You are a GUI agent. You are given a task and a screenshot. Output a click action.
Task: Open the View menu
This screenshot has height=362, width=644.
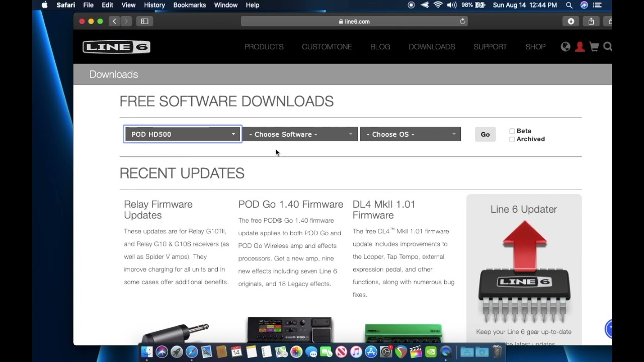pos(128,5)
